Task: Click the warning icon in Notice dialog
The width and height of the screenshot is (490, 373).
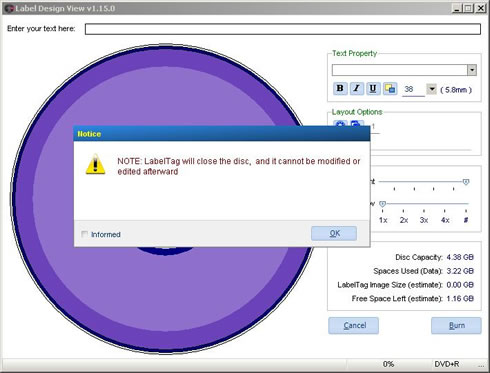Action: coord(95,164)
